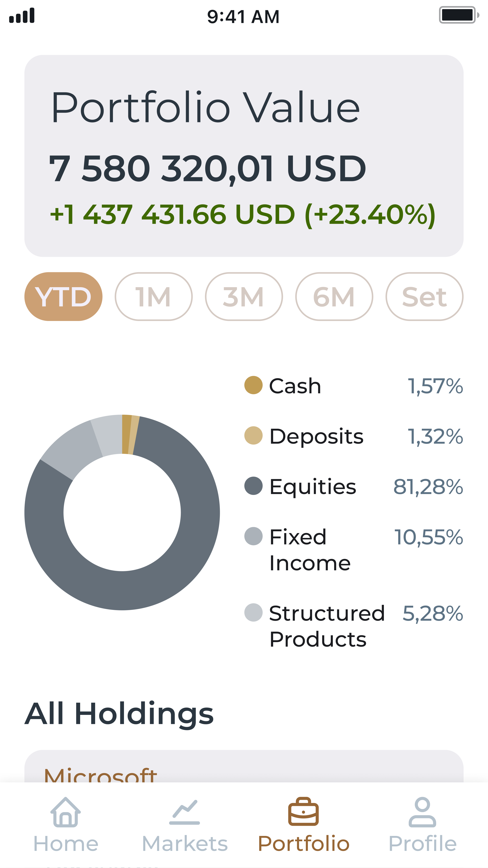488x868 pixels.
Task: Switch to the 1M time range
Action: 154,297
